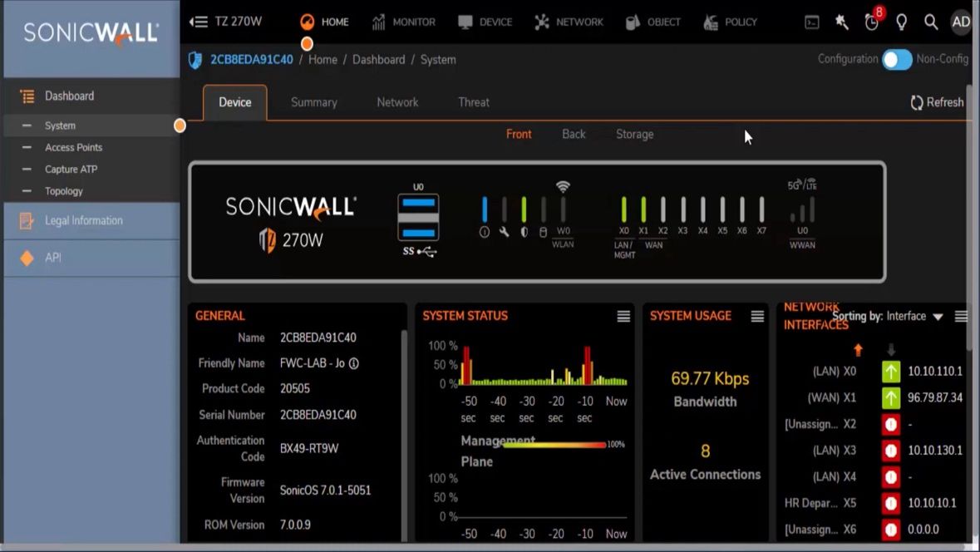The height and width of the screenshot is (552, 980).
Task: Open the MONITOR top navigation section
Action: point(404,22)
